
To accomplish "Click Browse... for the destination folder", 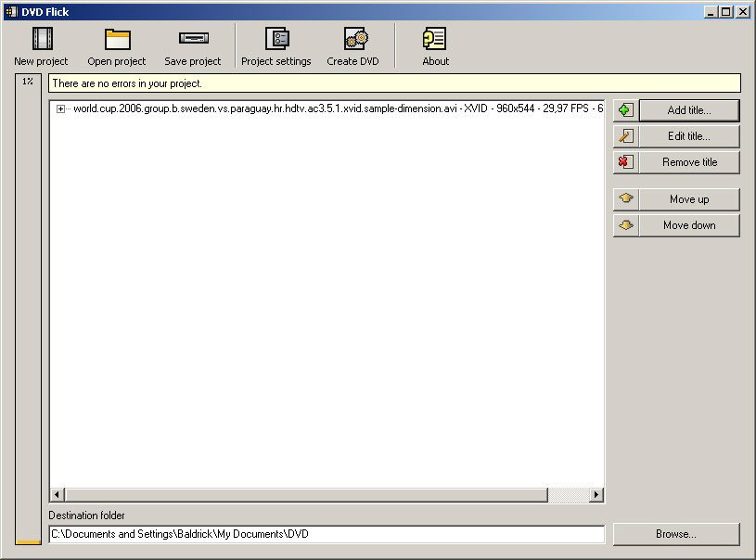I will point(676,534).
